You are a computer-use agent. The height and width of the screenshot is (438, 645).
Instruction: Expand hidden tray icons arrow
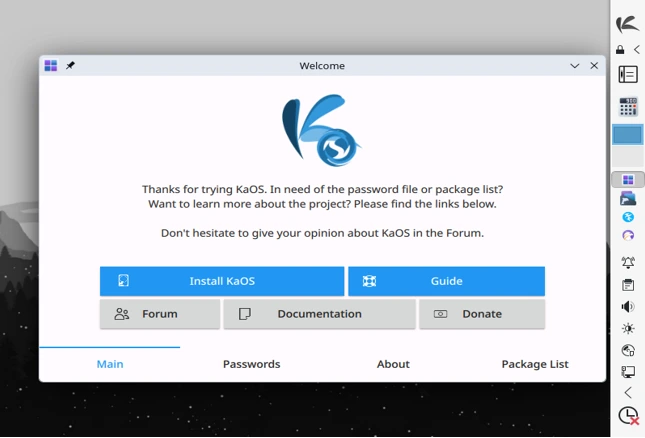tap(628, 393)
